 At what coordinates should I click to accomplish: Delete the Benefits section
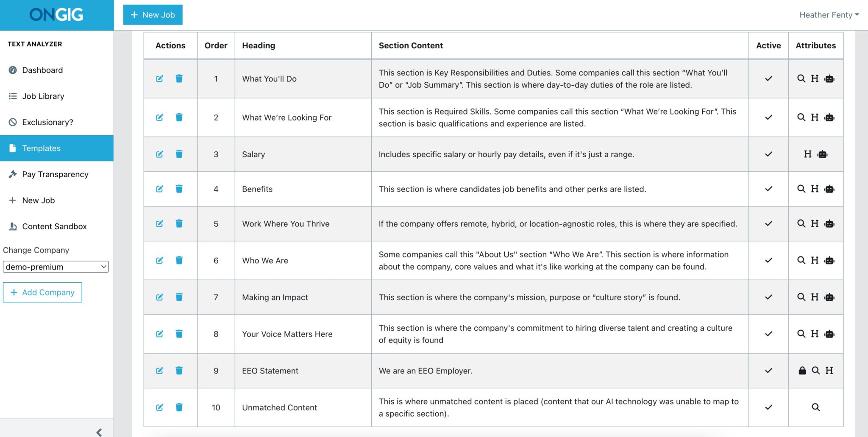[x=180, y=189]
